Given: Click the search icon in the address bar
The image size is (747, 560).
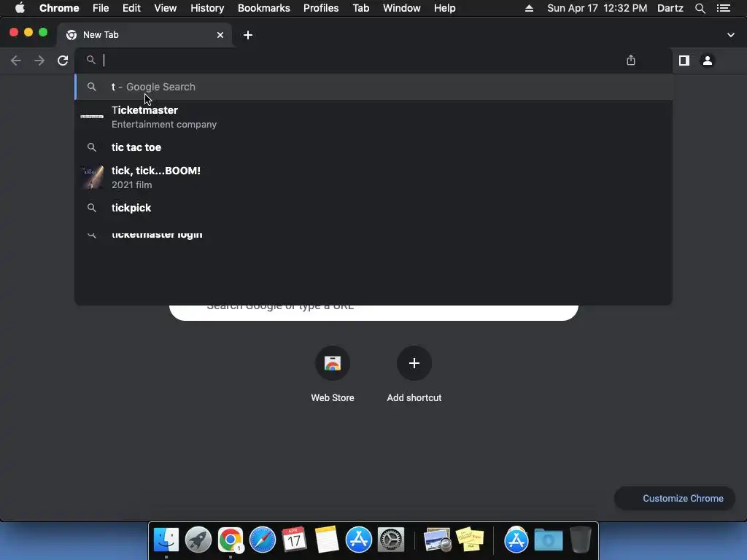Looking at the screenshot, I should [x=91, y=60].
